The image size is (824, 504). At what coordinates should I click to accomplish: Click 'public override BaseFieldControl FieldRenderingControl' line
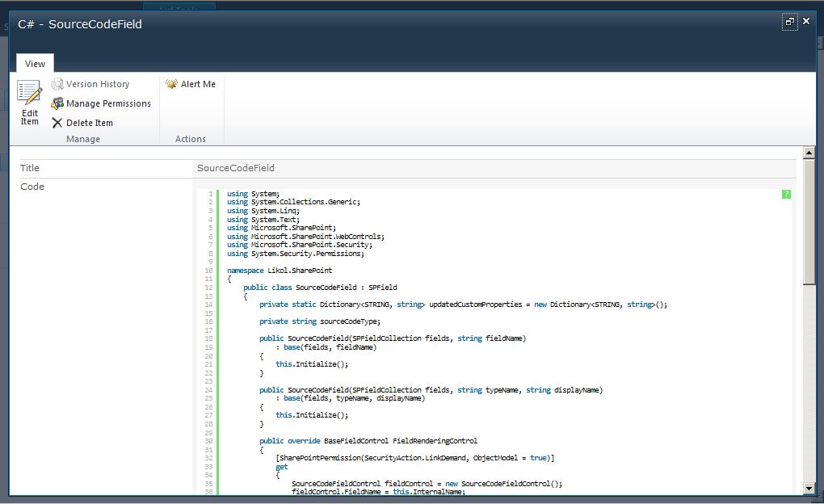[x=368, y=441]
